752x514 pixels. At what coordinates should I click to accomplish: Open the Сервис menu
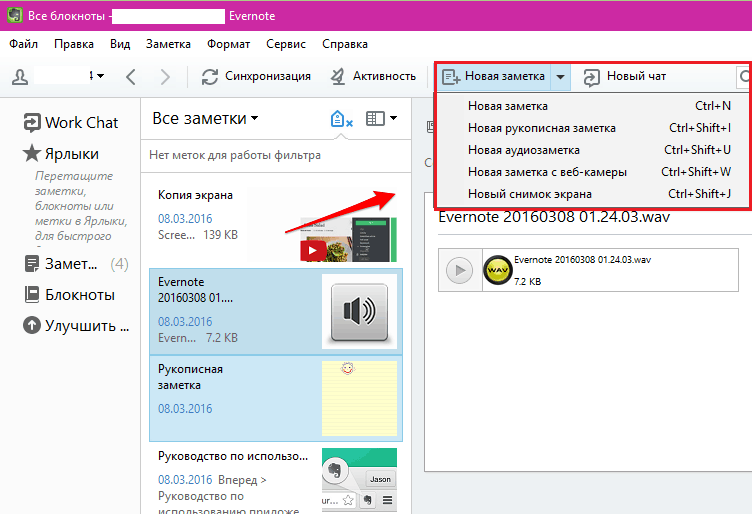tap(286, 44)
